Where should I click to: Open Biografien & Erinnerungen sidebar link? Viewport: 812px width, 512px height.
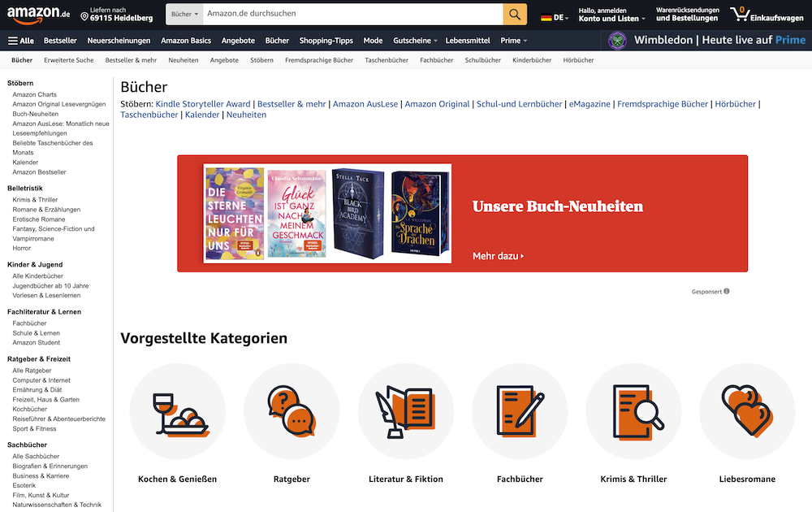point(50,466)
